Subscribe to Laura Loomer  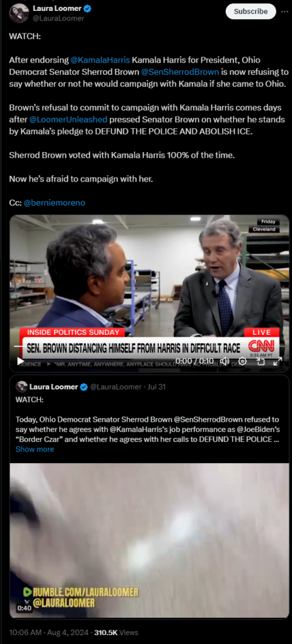(251, 12)
